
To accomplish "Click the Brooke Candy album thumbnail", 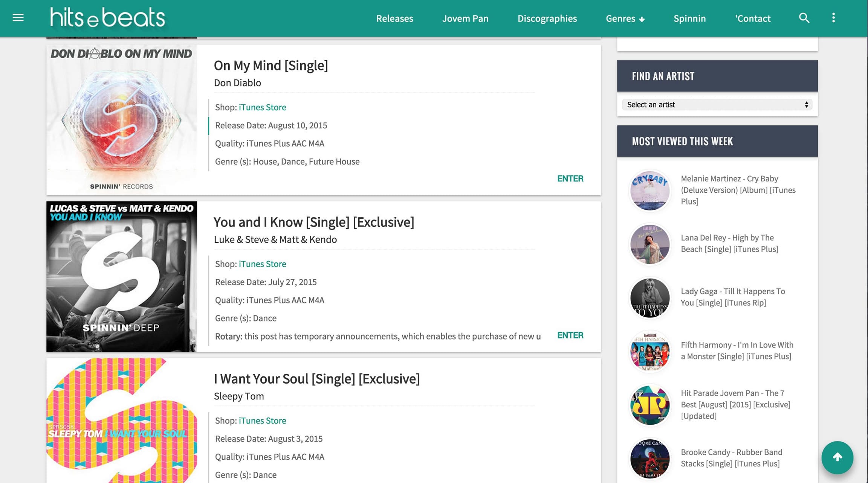I will [x=649, y=459].
